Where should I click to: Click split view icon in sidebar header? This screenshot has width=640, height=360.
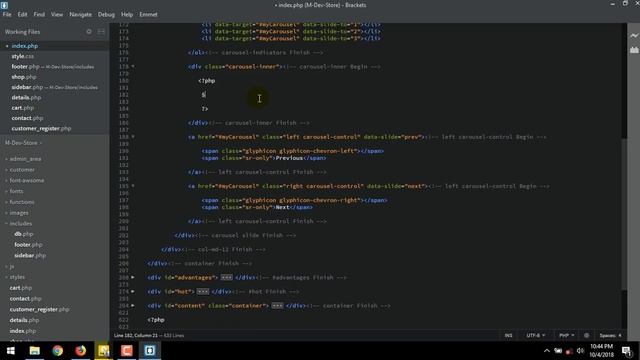[x=101, y=31]
